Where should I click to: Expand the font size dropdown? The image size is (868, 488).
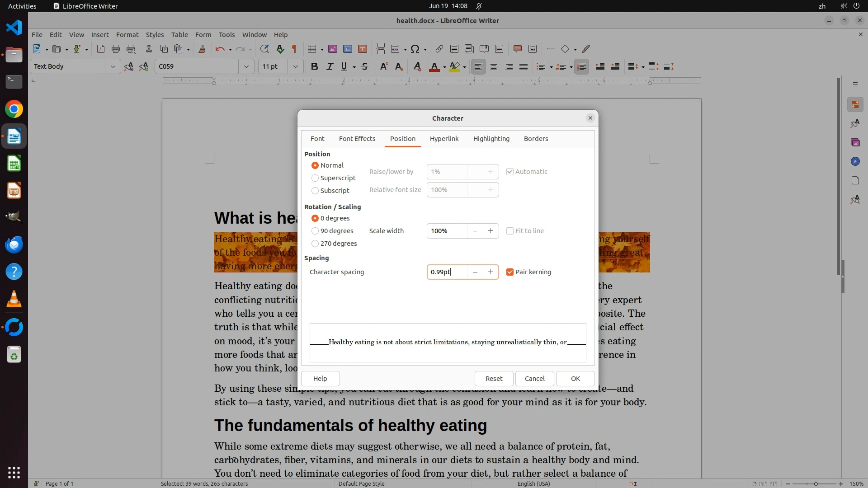coord(296,67)
